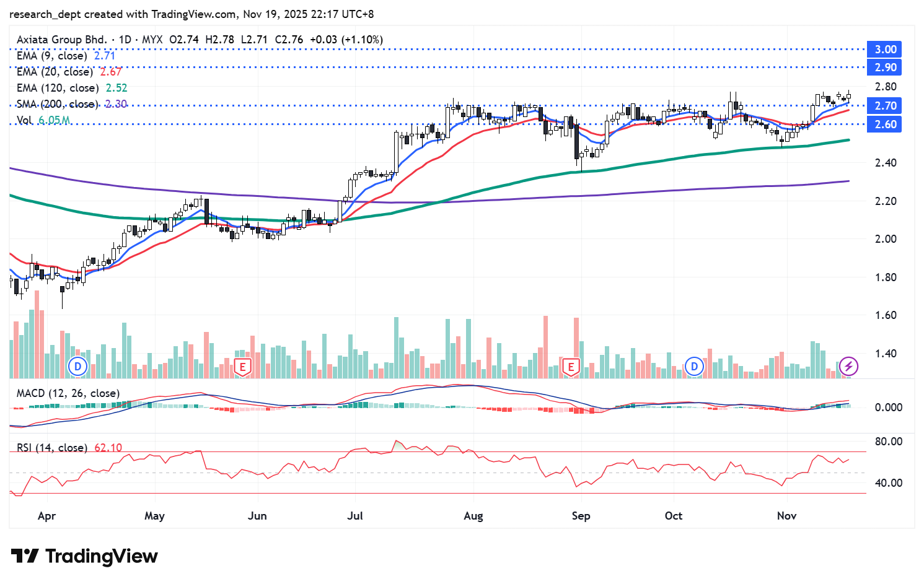Click the dividend D marker in October
This screenshot has height=584, width=924.
coord(694,367)
